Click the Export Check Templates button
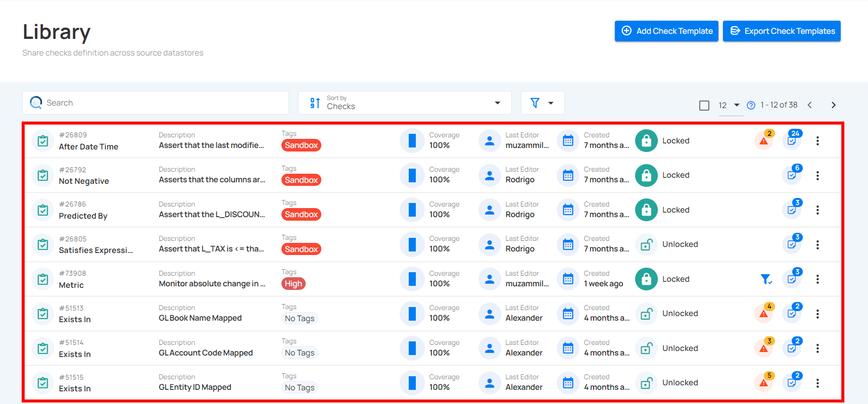 782,31
